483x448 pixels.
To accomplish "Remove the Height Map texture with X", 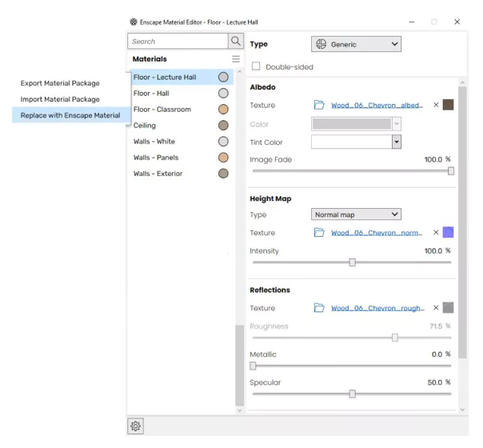I will (x=436, y=232).
